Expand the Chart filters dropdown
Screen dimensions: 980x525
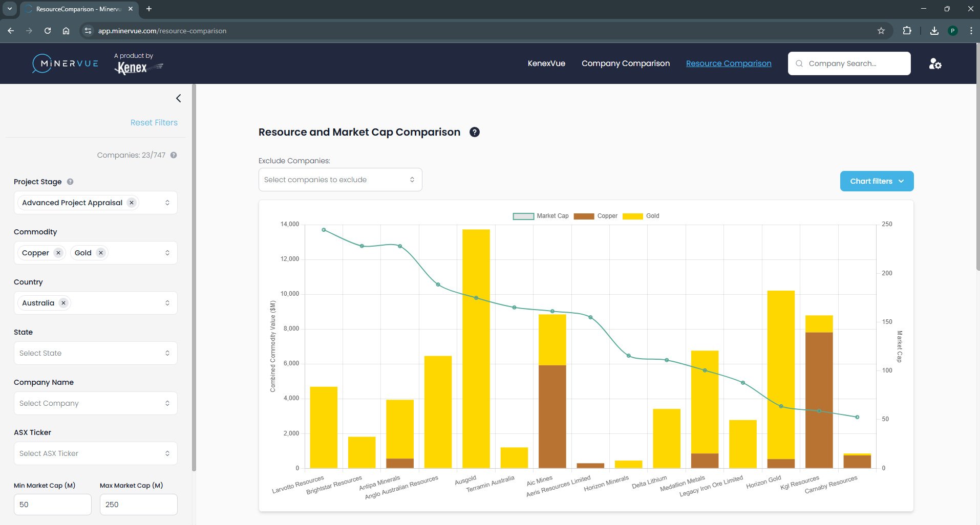point(877,181)
